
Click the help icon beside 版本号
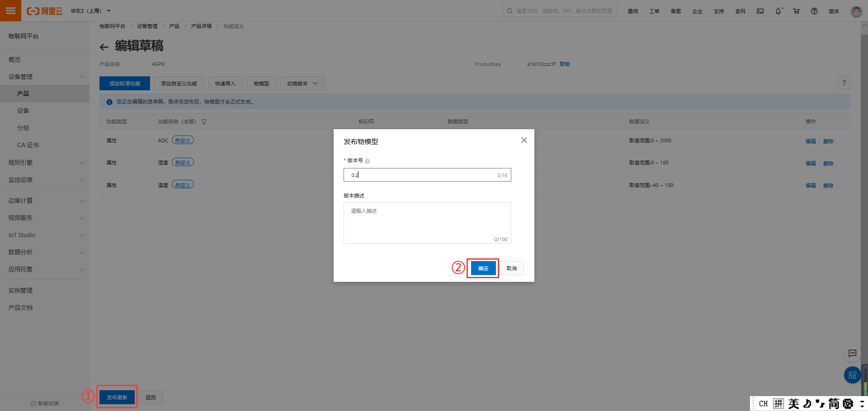[x=367, y=161]
